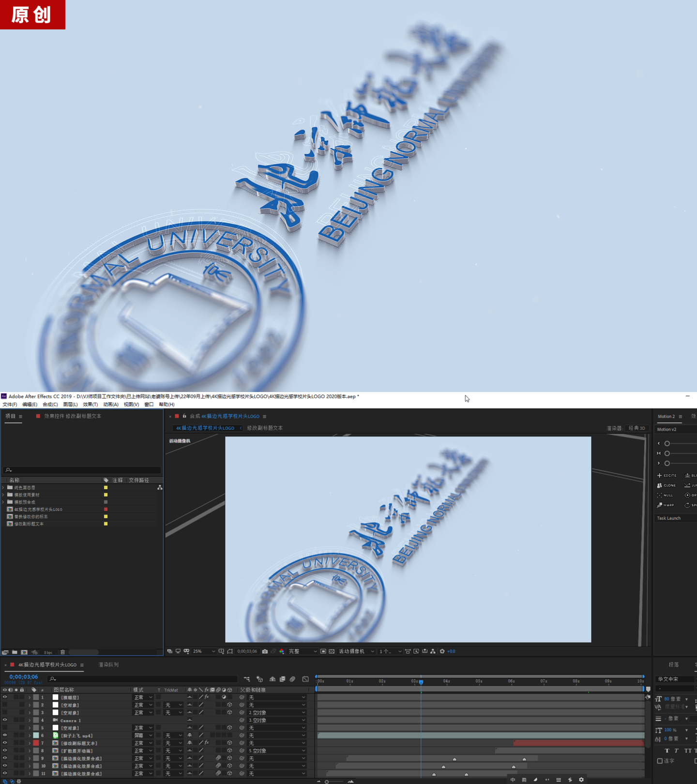Click the top Motion 2 easing slider handle
Screen dimensions: 697x784
pyautogui.click(x=667, y=443)
